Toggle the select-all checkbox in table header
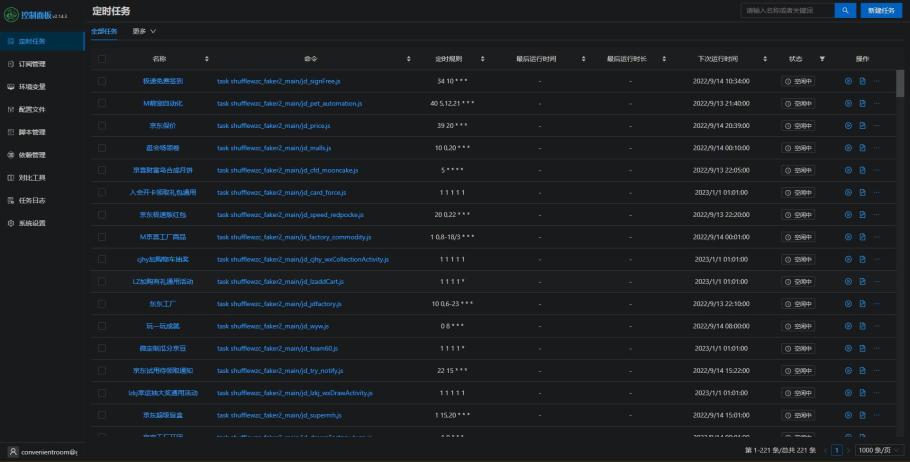The image size is (910, 462). (102, 59)
